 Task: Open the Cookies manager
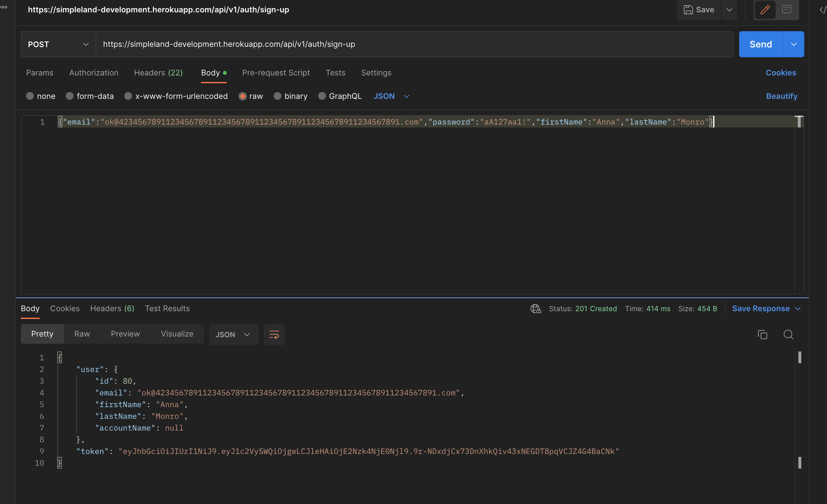(781, 73)
